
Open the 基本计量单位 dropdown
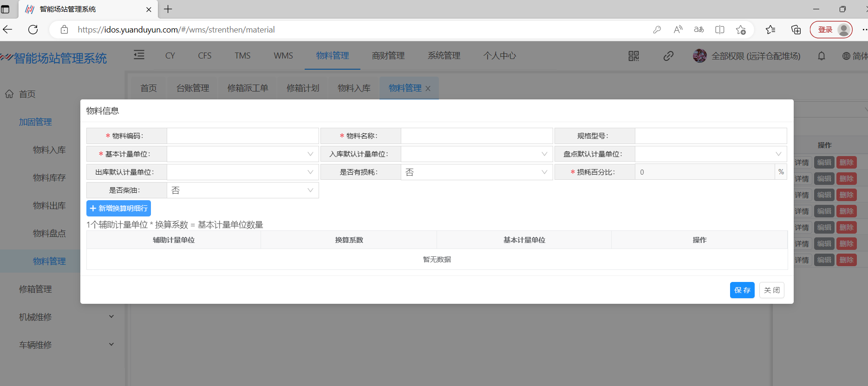(242, 154)
